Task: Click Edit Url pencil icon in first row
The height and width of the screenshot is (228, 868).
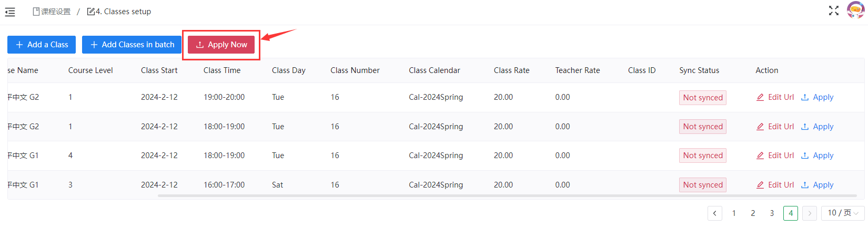Action: pyautogui.click(x=760, y=97)
